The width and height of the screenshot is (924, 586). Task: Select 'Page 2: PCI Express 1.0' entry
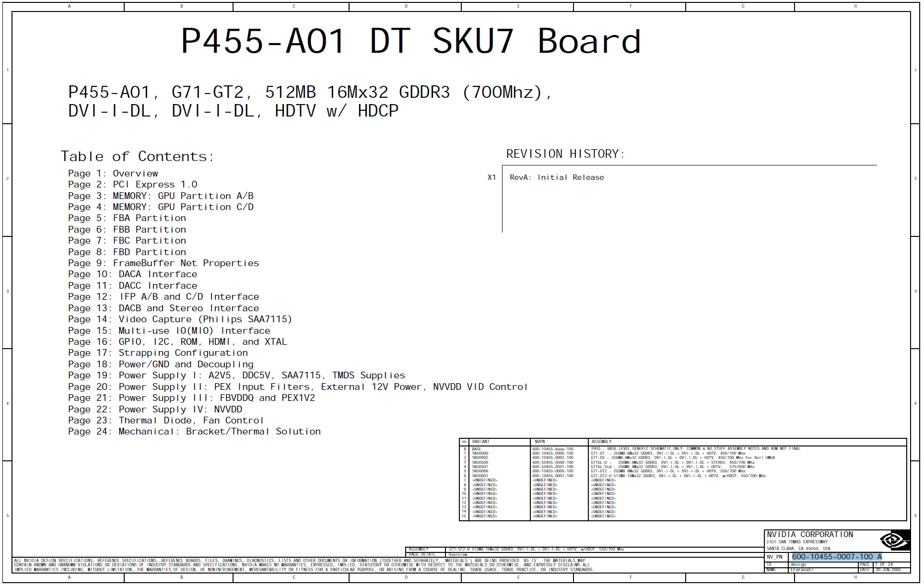[x=133, y=185]
